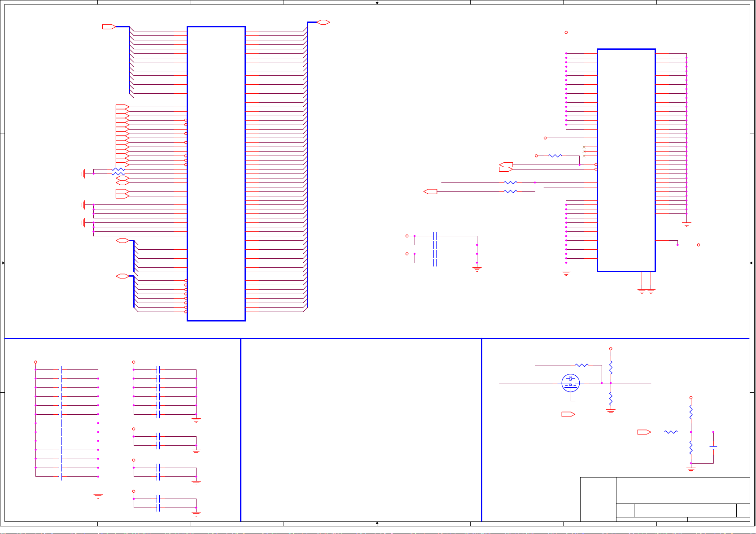Select the single resistor left of the no-connect crosses
756x534 pixels.
click(x=555, y=156)
